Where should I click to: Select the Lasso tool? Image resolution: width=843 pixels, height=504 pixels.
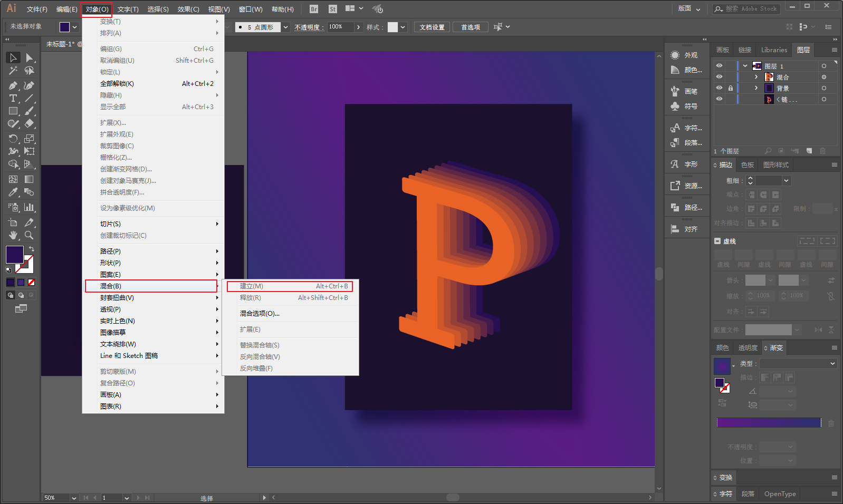point(29,71)
